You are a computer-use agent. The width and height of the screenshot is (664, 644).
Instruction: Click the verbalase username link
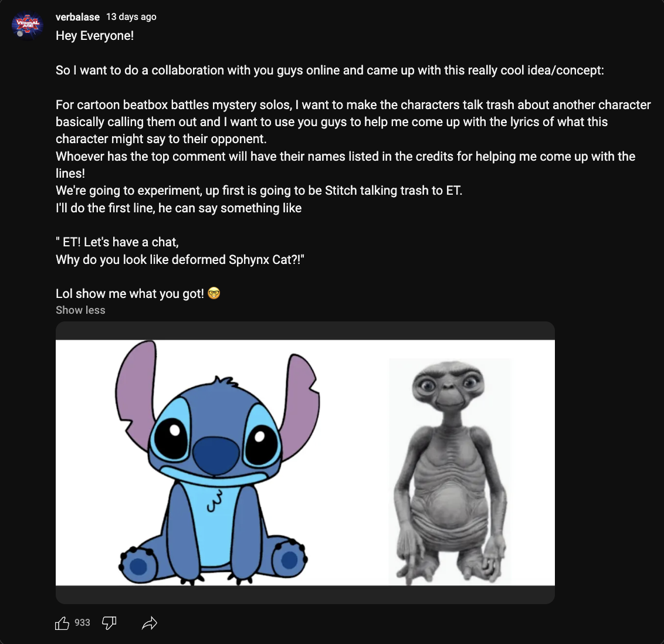[x=77, y=17]
